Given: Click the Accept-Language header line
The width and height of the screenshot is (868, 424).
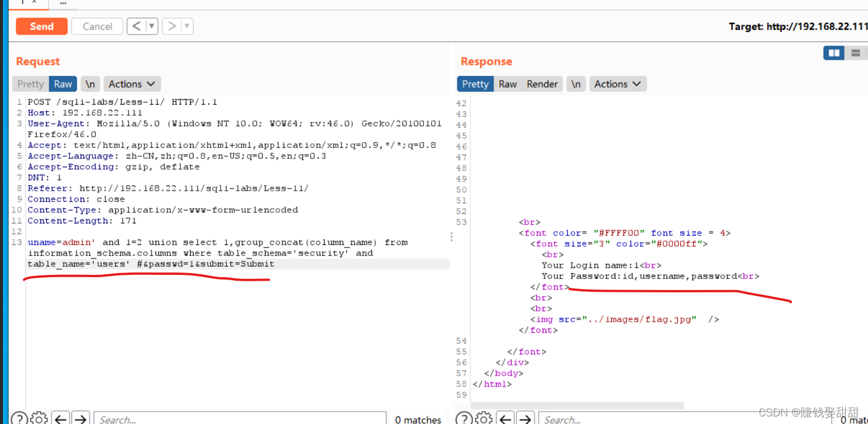Looking at the screenshot, I should click(177, 156).
